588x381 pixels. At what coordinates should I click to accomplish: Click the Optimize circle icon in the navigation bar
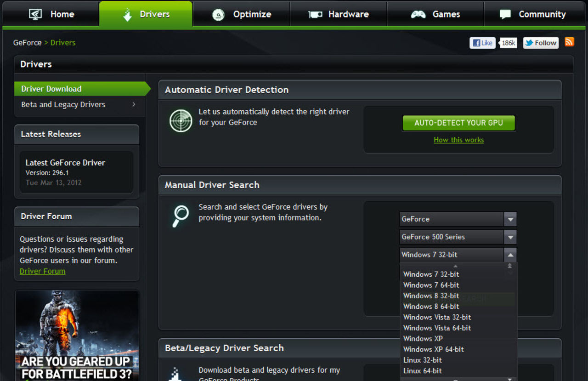coord(218,14)
